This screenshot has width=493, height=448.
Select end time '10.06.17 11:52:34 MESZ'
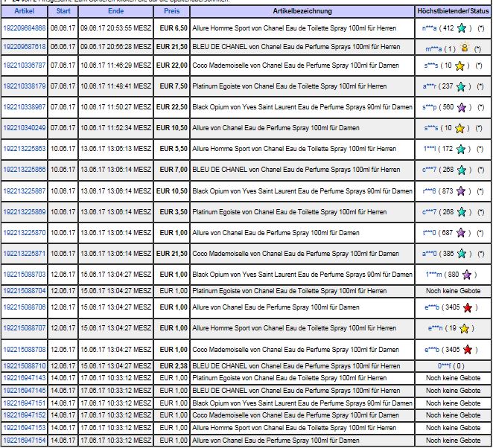point(115,128)
